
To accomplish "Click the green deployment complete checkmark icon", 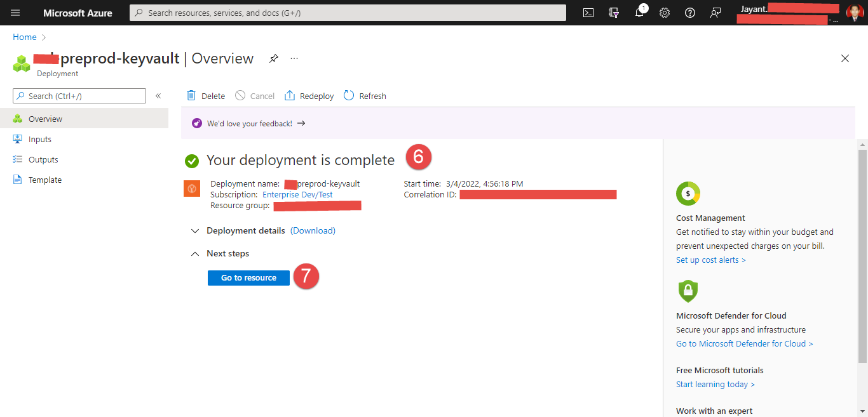I will pos(192,161).
